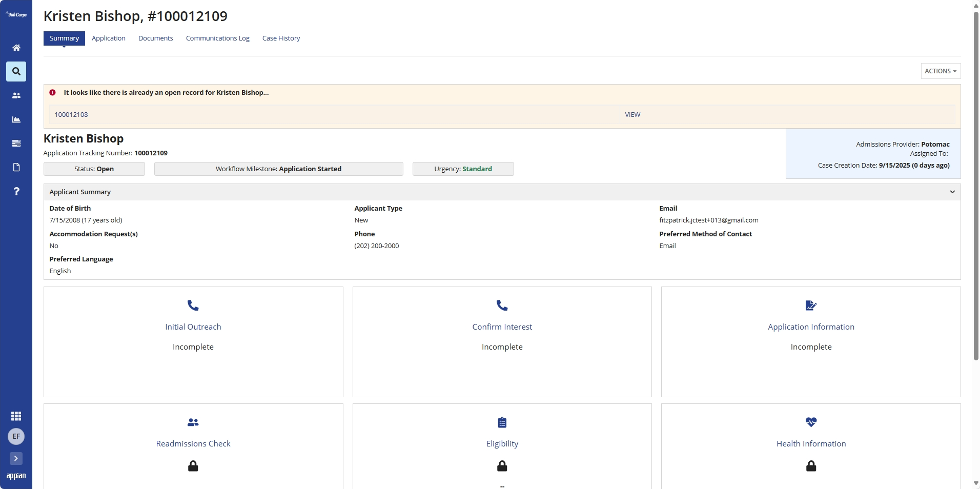Collapse the Applicant Summary section

pyautogui.click(x=952, y=192)
